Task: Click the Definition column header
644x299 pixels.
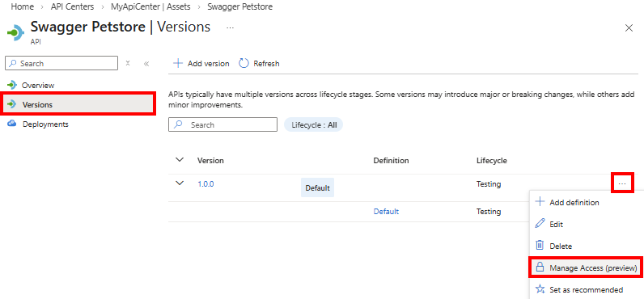Action: [x=391, y=160]
